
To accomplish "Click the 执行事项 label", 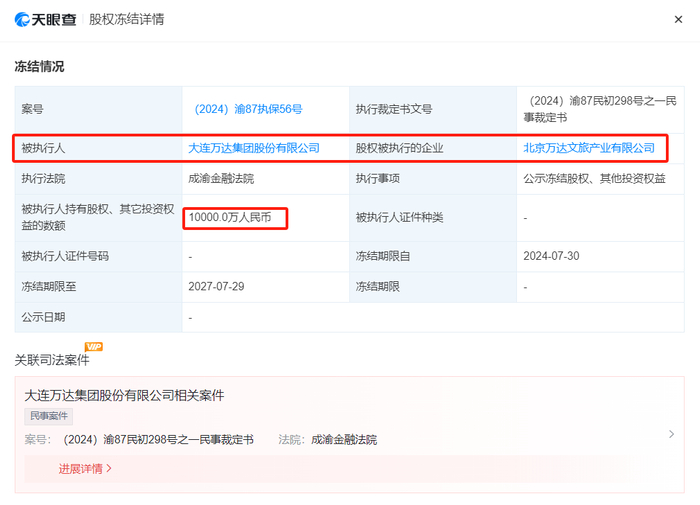I will tap(378, 179).
